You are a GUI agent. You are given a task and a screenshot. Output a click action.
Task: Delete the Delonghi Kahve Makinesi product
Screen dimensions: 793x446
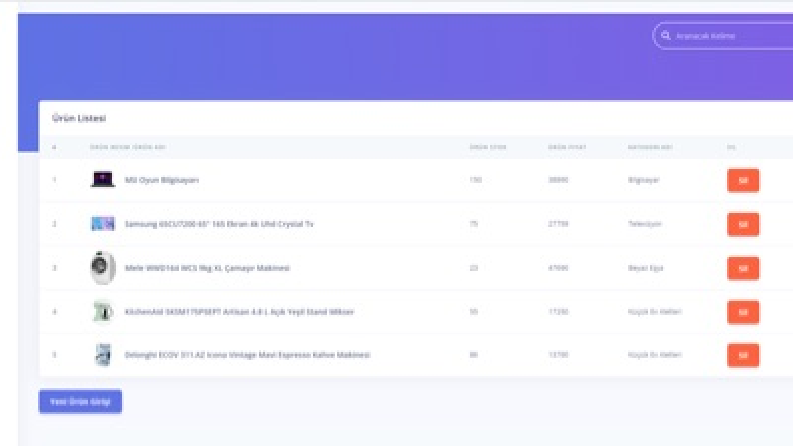(x=743, y=355)
